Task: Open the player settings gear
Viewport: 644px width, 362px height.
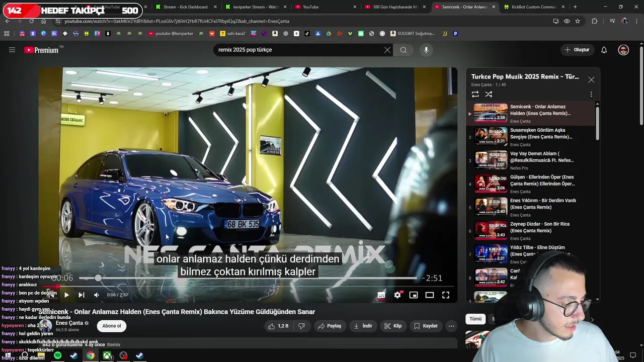Action: [397, 295]
